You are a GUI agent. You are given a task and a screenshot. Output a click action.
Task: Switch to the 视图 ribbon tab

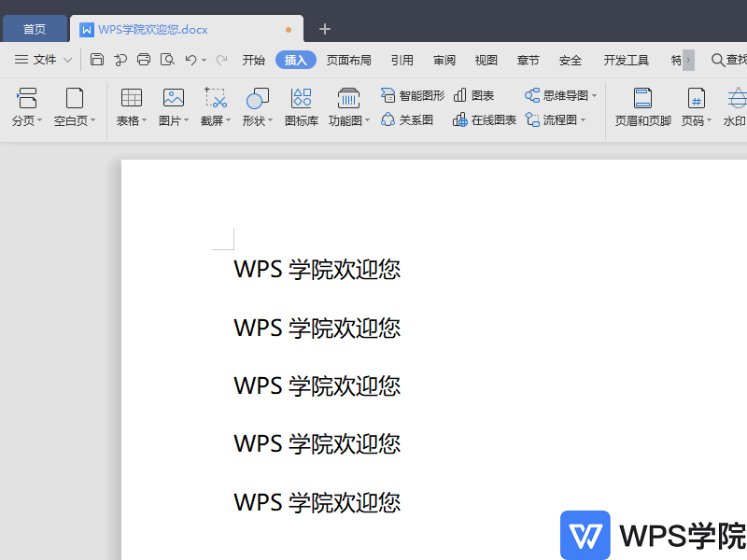click(486, 60)
